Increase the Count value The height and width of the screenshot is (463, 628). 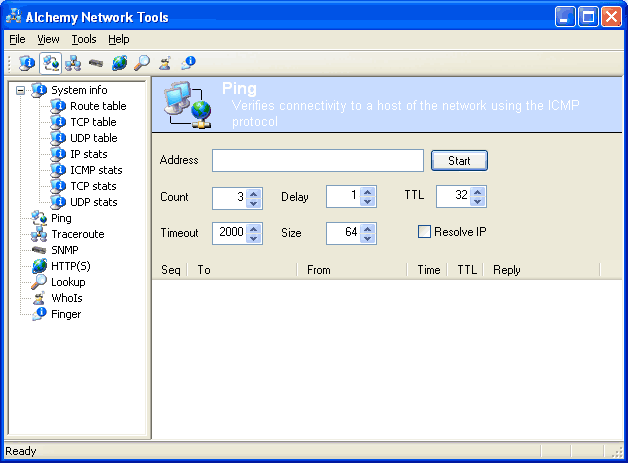[x=254, y=192]
